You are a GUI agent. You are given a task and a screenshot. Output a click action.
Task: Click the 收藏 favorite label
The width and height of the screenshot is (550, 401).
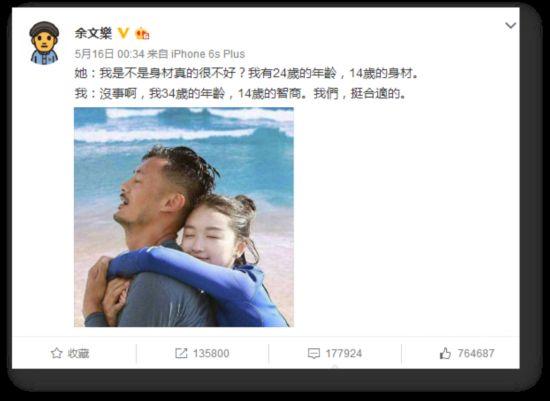coord(79,353)
